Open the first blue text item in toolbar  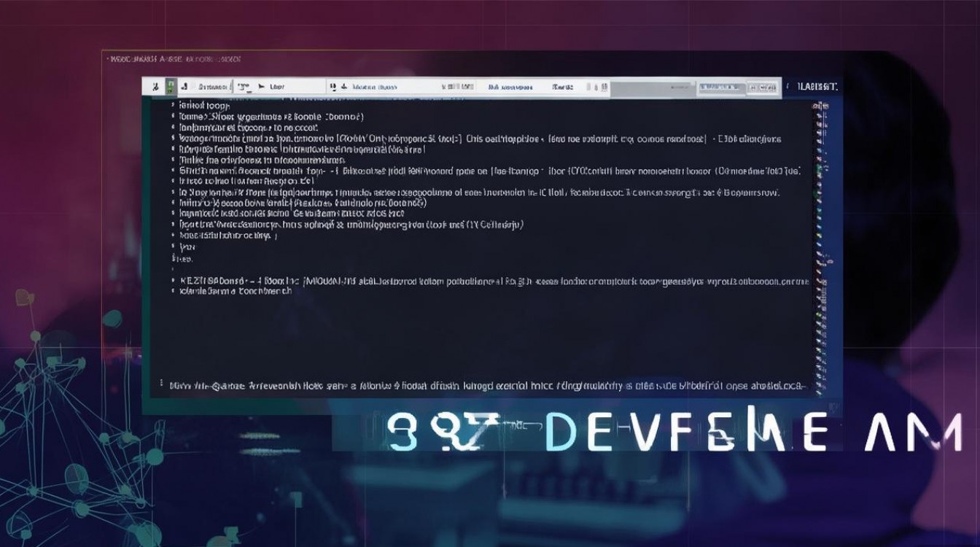point(375,87)
